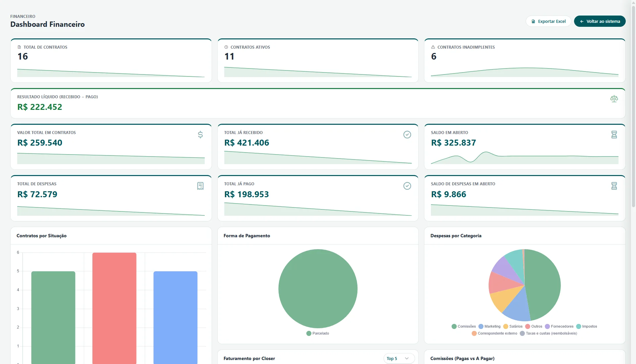The width and height of the screenshot is (636, 364).
Task: Toggle the Correspondente externo legend entry
Action: pyautogui.click(x=494, y=333)
